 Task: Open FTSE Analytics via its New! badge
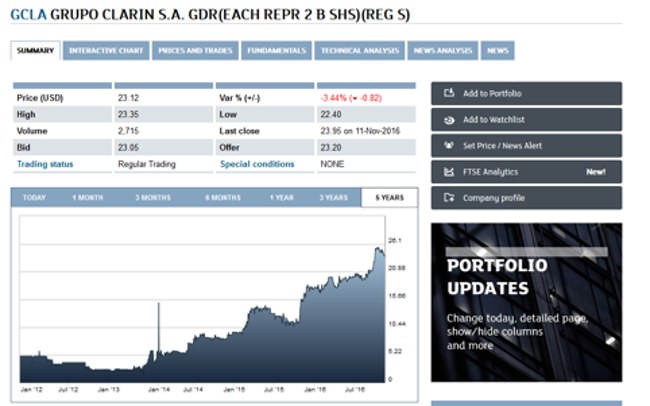tap(596, 172)
